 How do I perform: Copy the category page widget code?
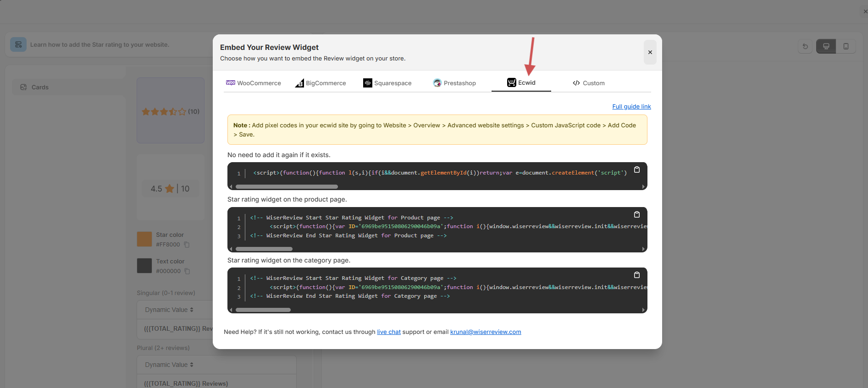[636, 275]
